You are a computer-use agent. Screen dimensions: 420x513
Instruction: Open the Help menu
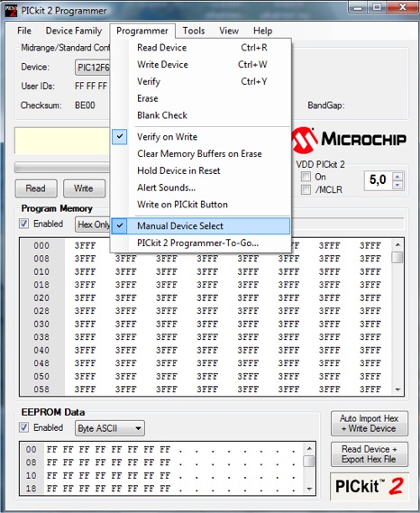[x=262, y=31]
